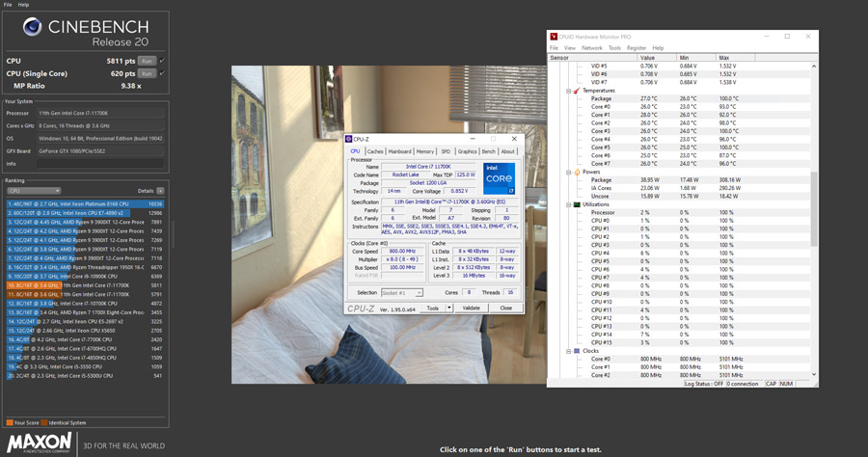
Task: Click the Tools button in CPU-Z
Action: 433,308
